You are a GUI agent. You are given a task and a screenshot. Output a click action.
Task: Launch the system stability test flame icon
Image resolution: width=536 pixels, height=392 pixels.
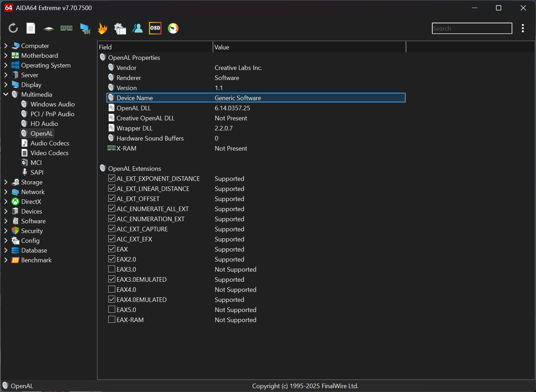(102, 28)
